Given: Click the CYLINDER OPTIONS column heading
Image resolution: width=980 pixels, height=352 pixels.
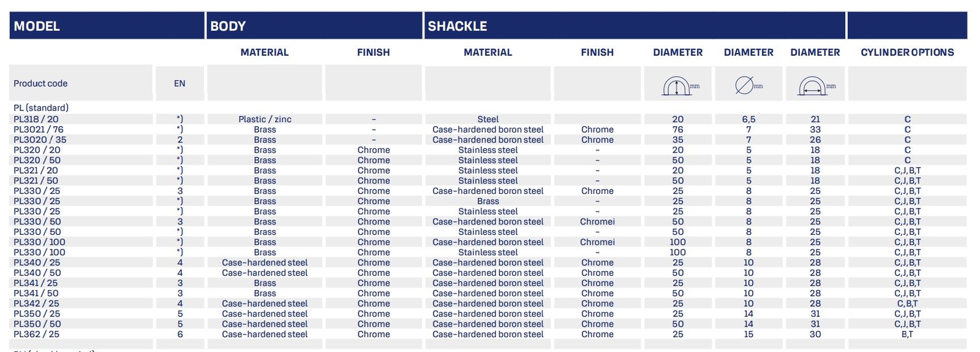Looking at the screenshot, I should point(907,52).
